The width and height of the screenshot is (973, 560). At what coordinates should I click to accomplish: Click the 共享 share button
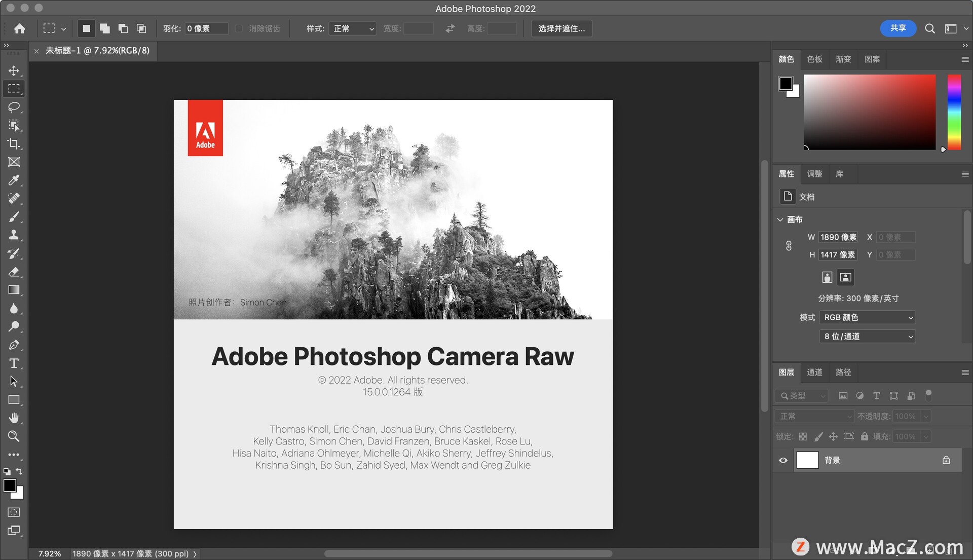[x=898, y=28]
